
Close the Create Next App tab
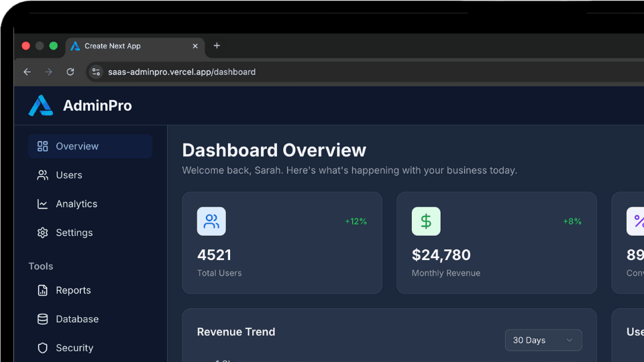tap(195, 46)
